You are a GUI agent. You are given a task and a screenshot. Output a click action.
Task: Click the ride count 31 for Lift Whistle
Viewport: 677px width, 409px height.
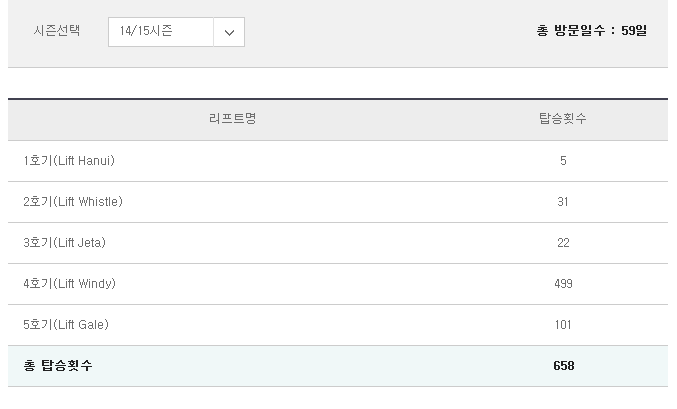click(563, 202)
